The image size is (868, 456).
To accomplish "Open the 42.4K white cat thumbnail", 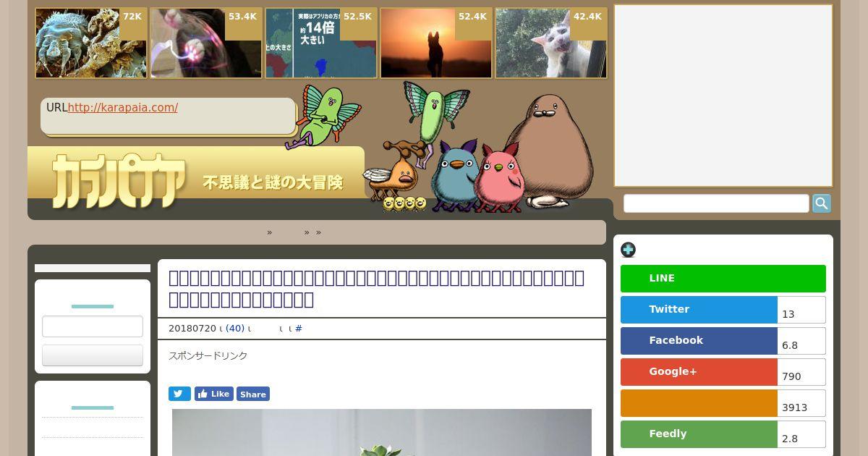I will tap(551, 43).
